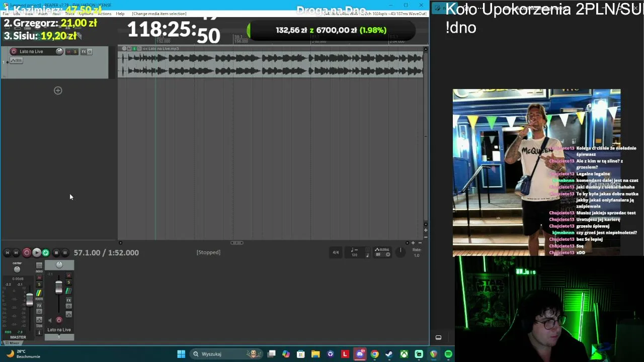This screenshot has width=644, height=362.
Task: Click the master volume fader
Action: tap(30, 300)
